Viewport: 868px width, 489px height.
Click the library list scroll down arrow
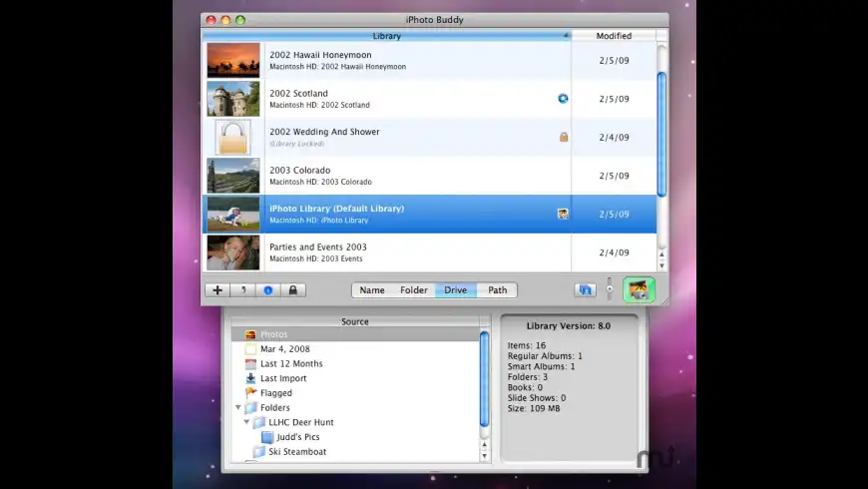coord(661,265)
